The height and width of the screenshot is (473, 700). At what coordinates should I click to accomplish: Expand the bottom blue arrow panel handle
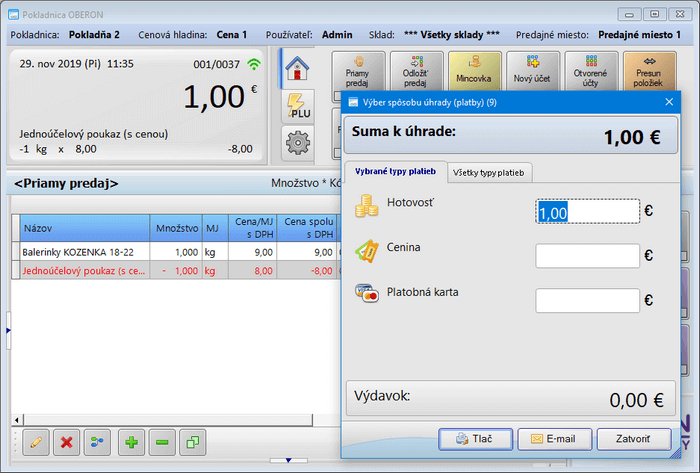coord(289,461)
